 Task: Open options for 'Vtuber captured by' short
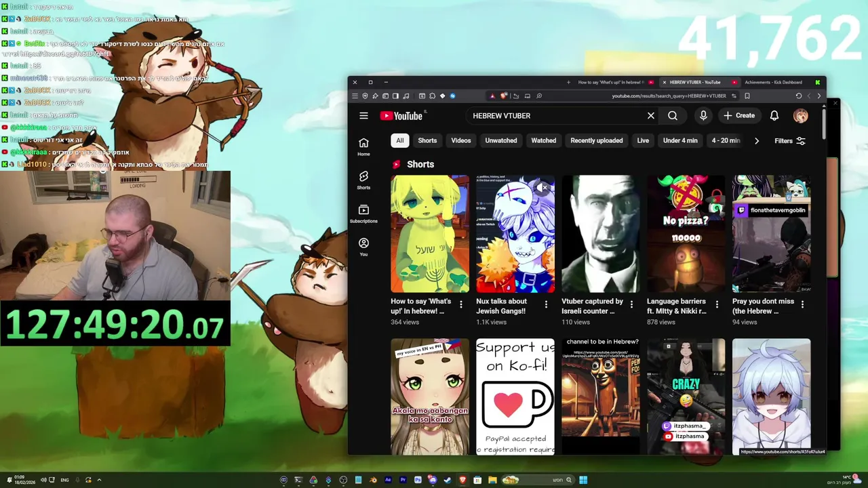631,304
